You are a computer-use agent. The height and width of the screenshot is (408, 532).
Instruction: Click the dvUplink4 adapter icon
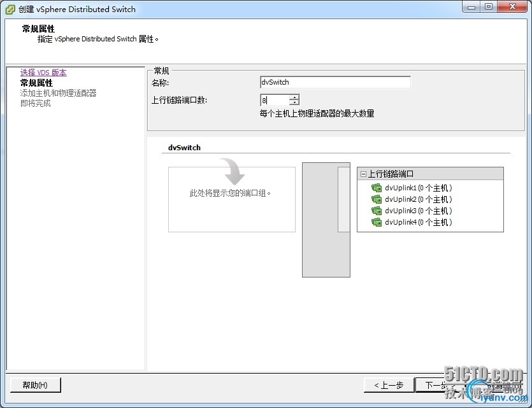click(377, 222)
